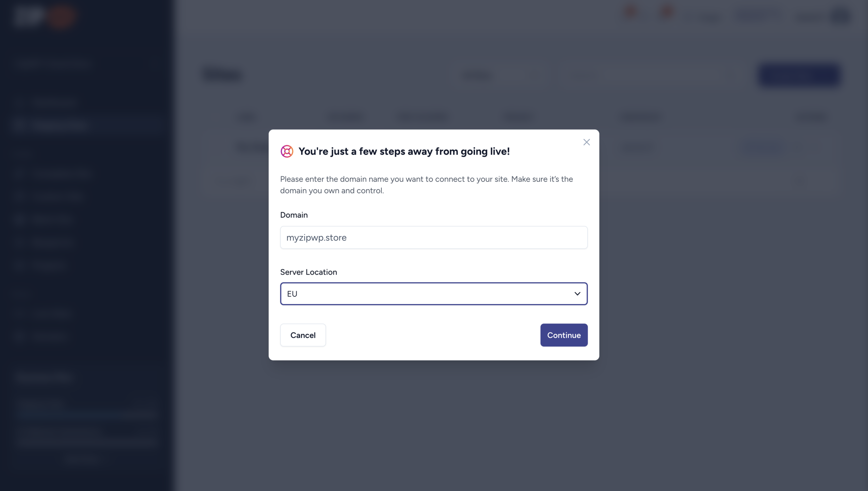868x491 pixels.
Task: Close the going live dialog
Action: coord(587,142)
